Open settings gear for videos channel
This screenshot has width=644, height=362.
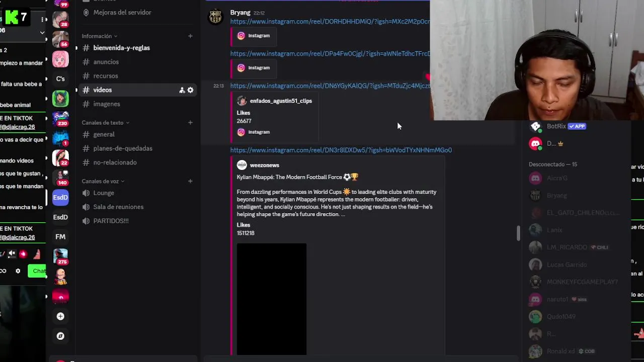pos(190,90)
